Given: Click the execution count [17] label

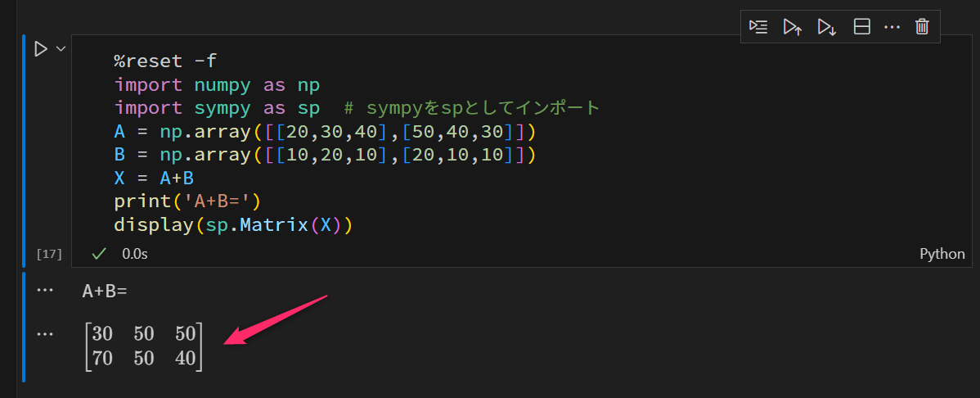Looking at the screenshot, I should pyautogui.click(x=49, y=254).
